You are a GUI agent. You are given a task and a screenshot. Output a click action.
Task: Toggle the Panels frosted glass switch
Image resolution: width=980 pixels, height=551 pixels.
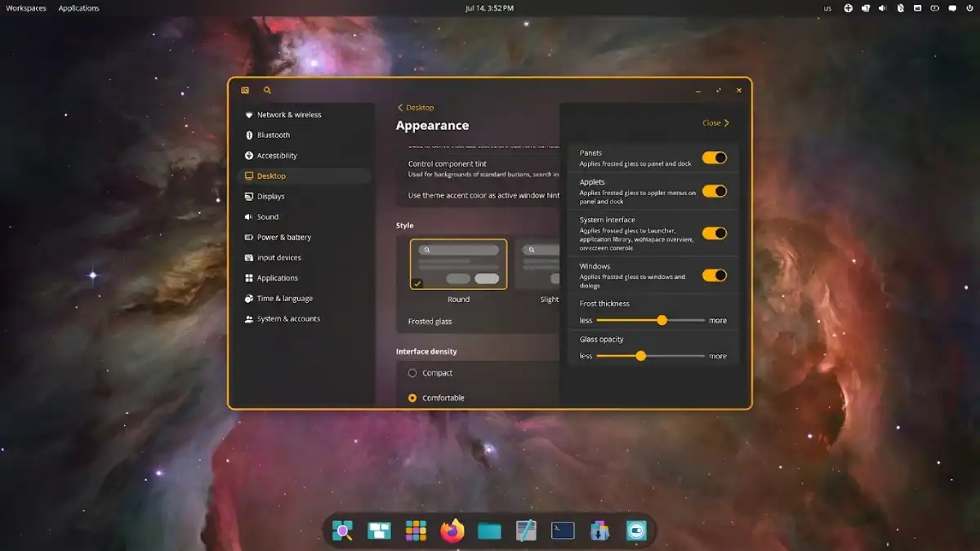(x=715, y=158)
